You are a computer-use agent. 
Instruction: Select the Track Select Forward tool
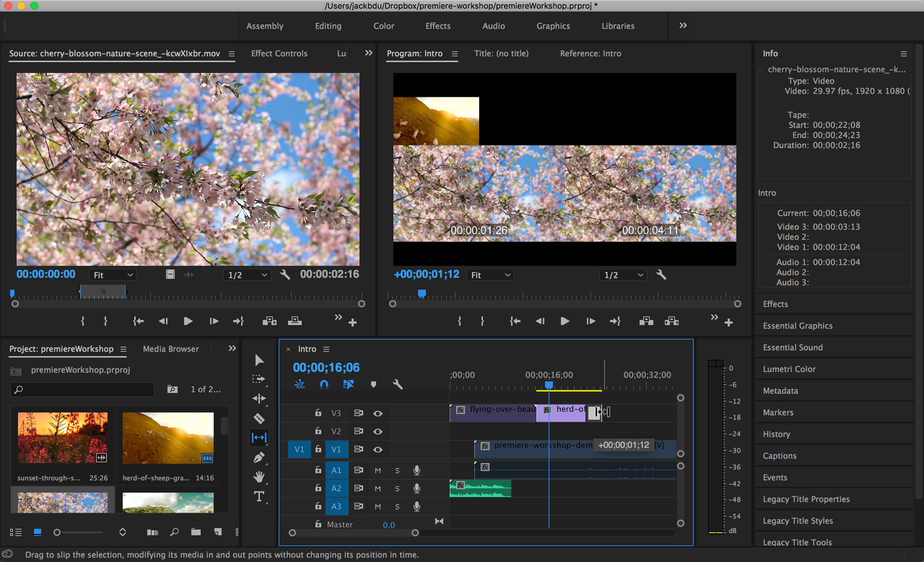tap(259, 379)
